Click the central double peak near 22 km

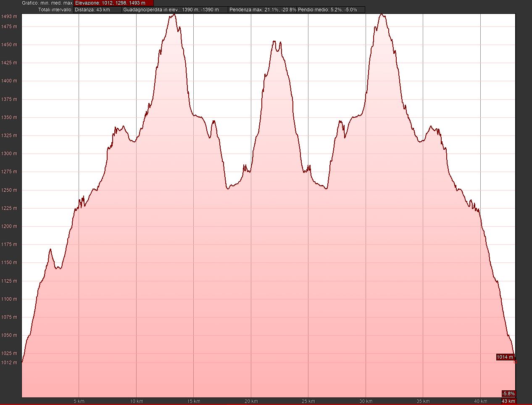pos(277,42)
